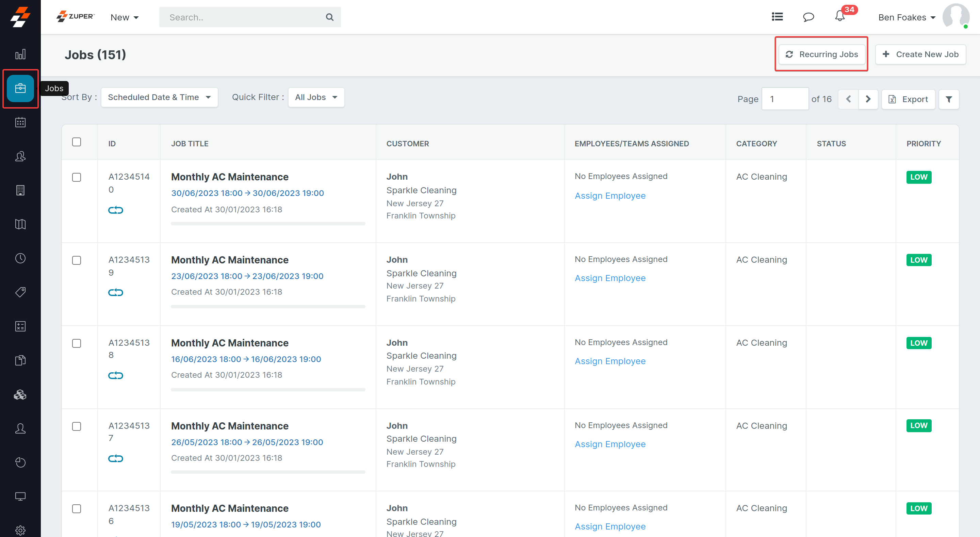
Task: Click the page number input field
Action: click(x=785, y=99)
